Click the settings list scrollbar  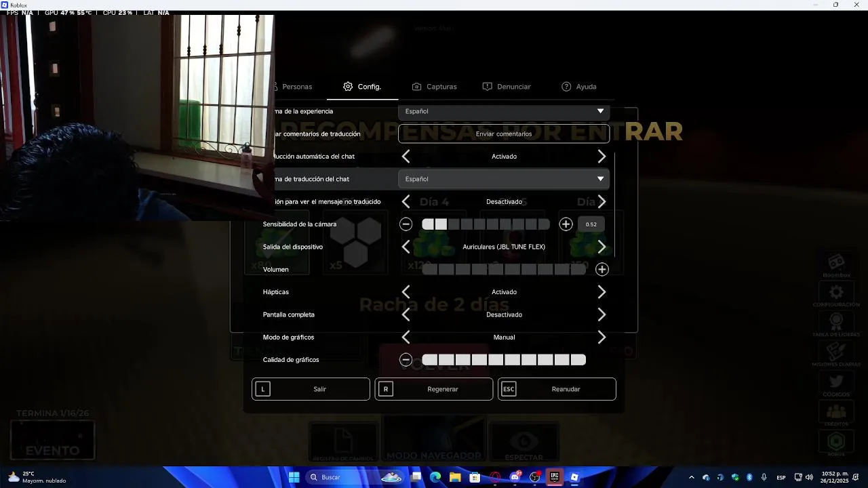tap(614, 205)
